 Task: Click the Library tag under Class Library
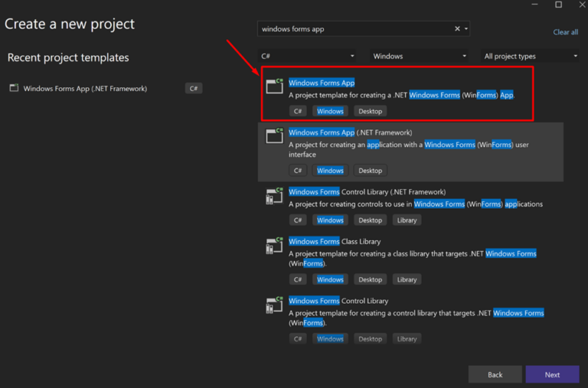[407, 279]
